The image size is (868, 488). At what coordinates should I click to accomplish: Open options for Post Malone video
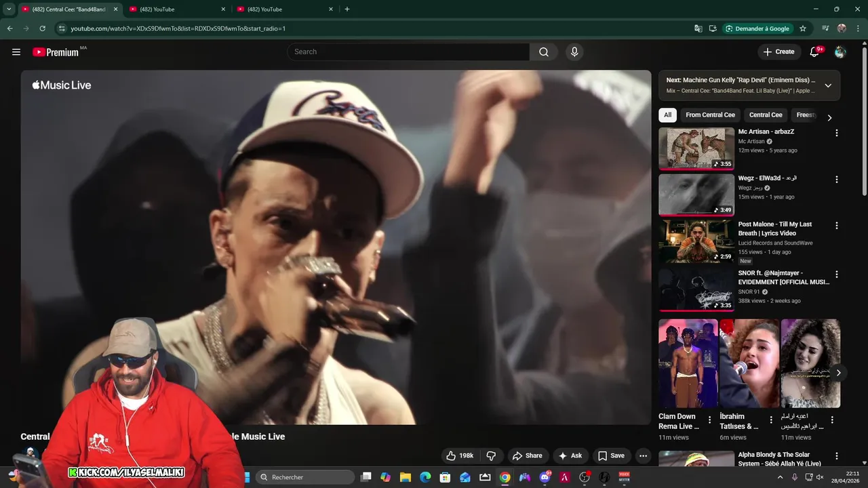pyautogui.click(x=836, y=226)
